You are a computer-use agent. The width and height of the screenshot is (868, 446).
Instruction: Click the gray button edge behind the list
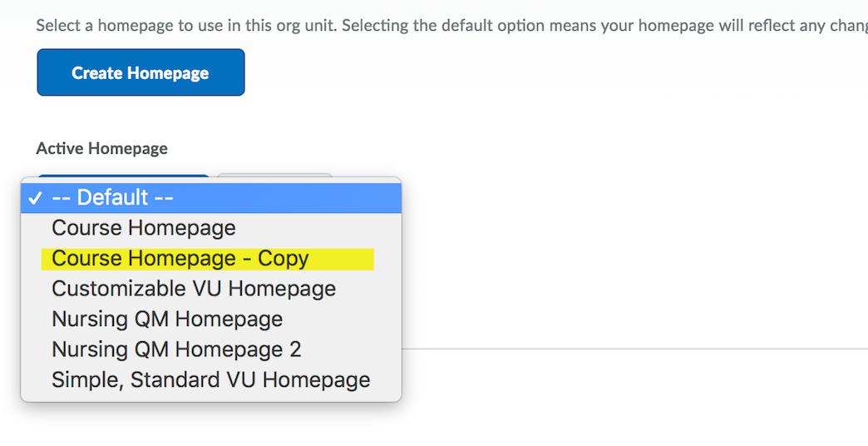click(x=274, y=176)
